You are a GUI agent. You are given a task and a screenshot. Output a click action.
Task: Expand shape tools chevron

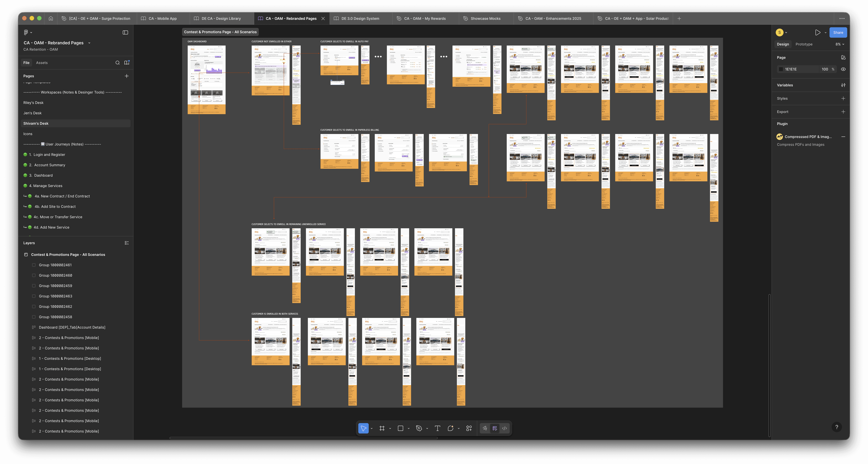409,429
